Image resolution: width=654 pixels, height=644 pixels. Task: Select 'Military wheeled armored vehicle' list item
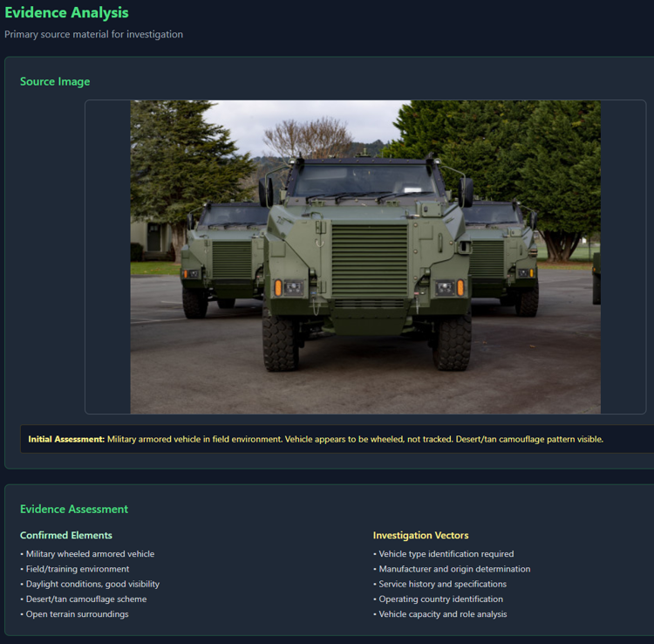coord(90,554)
